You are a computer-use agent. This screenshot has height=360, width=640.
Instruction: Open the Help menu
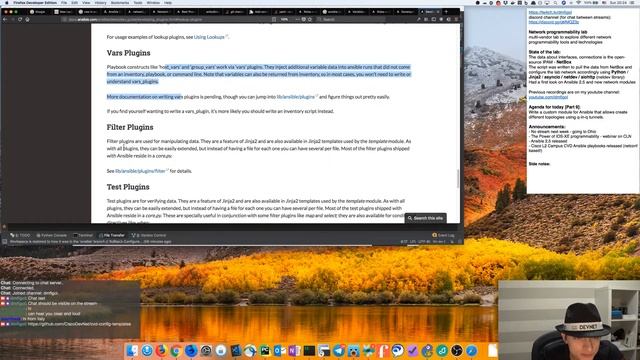(168, 2)
